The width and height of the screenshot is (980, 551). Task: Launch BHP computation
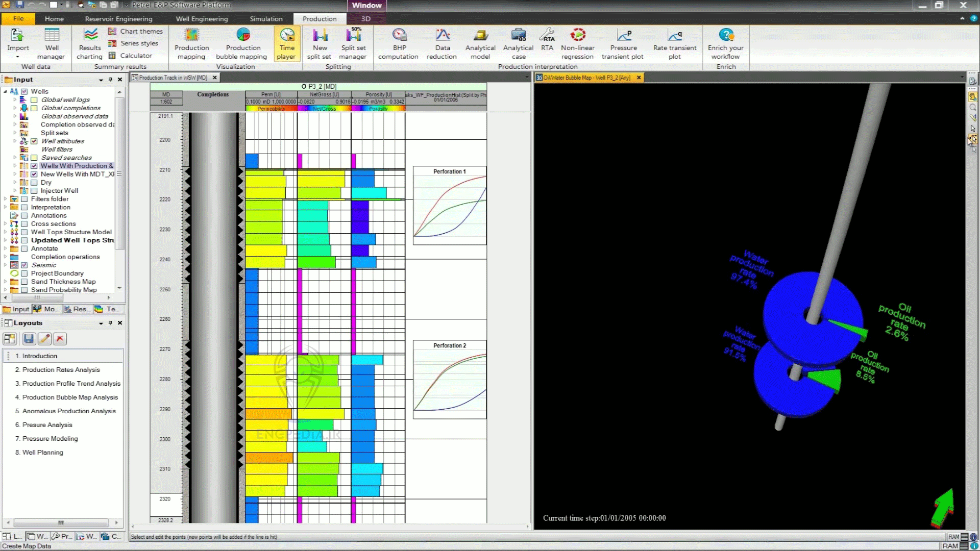pos(398,43)
